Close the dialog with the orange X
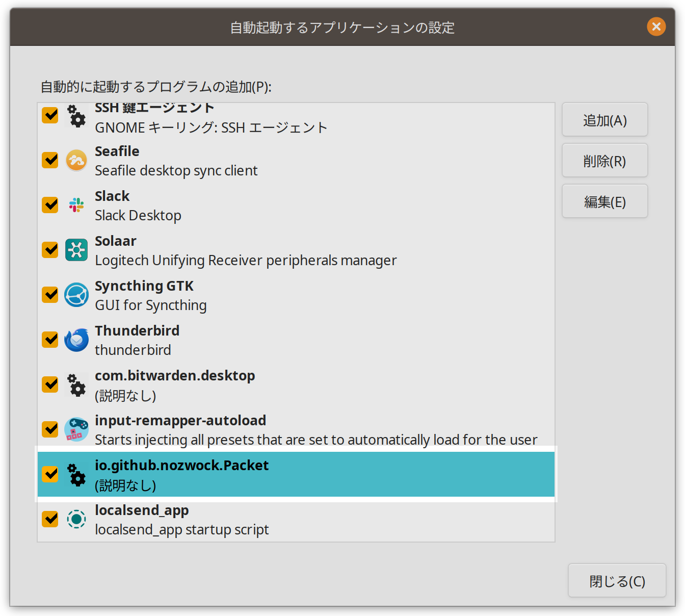The height and width of the screenshot is (616, 685). coord(656,26)
